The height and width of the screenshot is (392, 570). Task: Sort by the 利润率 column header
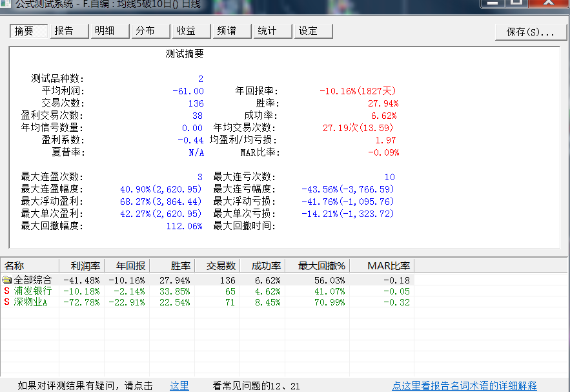click(x=82, y=266)
